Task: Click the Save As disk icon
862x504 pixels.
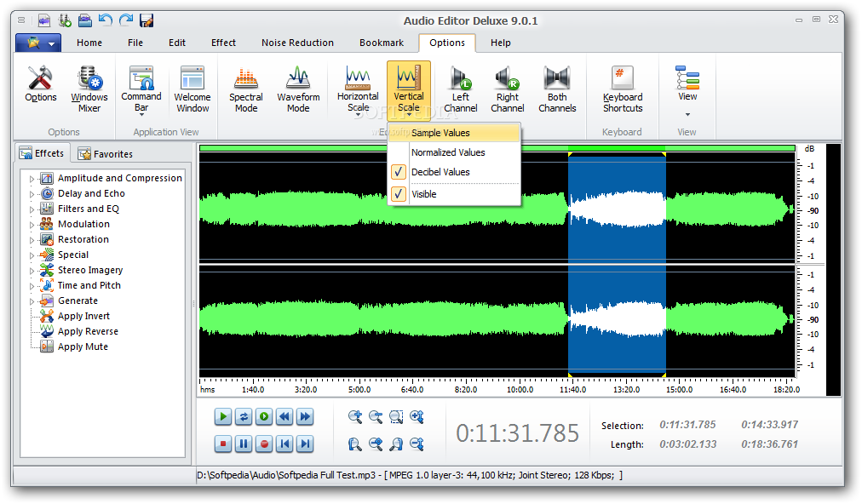Action: [x=147, y=21]
